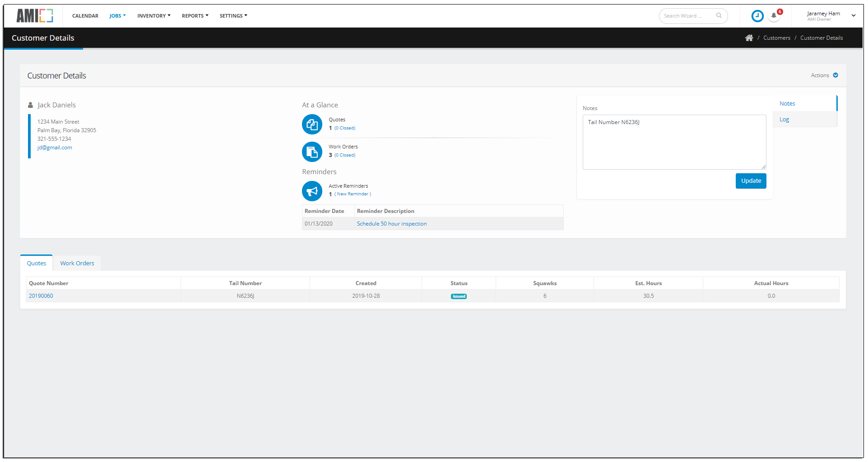Open the jd@gmail.com email link
868x462 pixels.
(55, 148)
